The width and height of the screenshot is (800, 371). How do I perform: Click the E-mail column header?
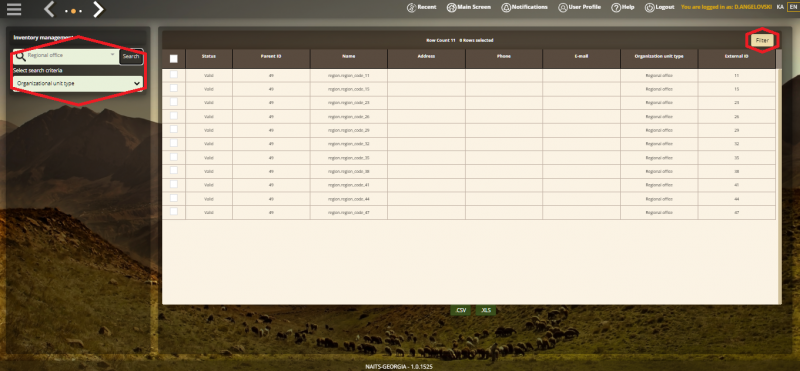(x=582, y=59)
